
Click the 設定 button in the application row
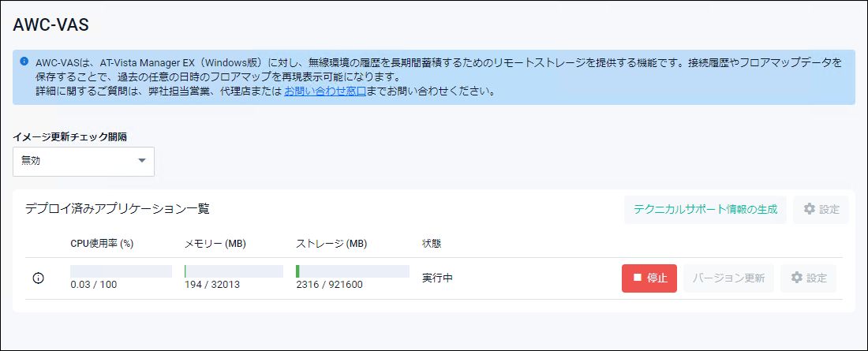[x=808, y=278]
